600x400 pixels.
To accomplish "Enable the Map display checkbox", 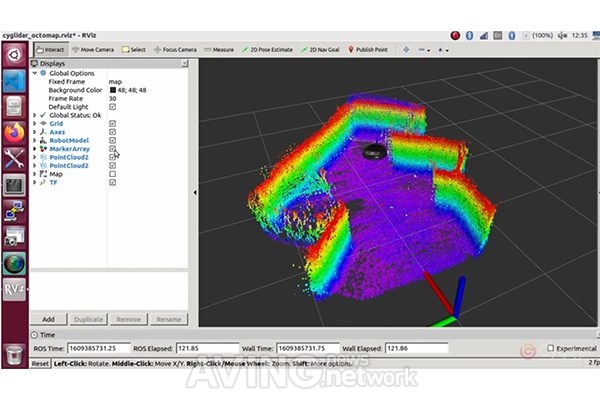I will tap(112, 174).
